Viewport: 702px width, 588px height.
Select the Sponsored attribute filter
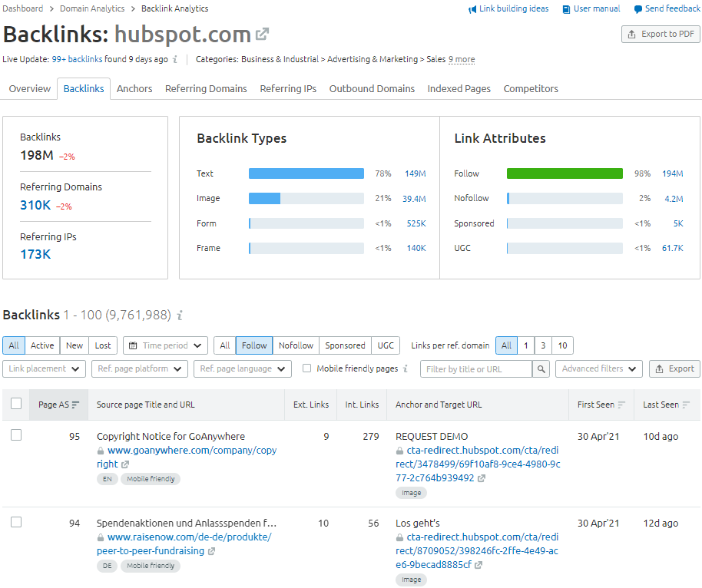(x=345, y=345)
